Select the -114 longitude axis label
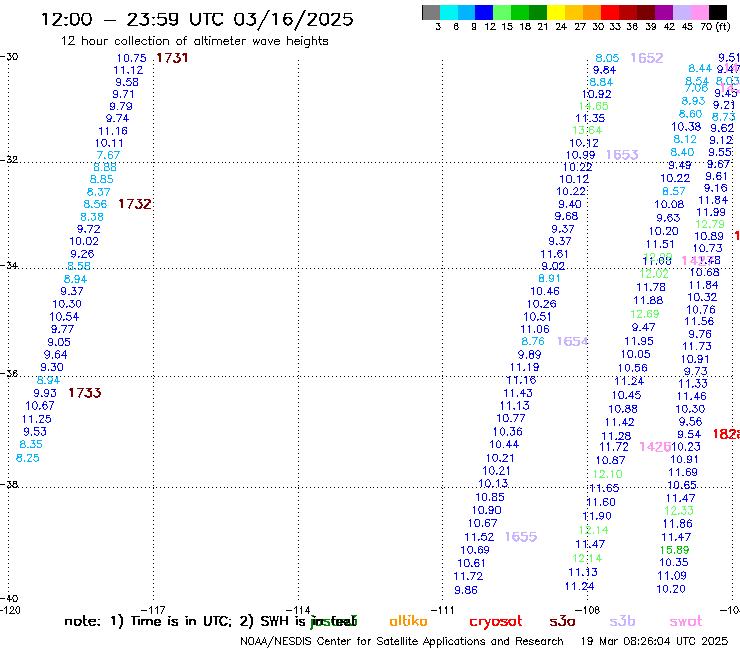740x650 pixels. (298, 610)
